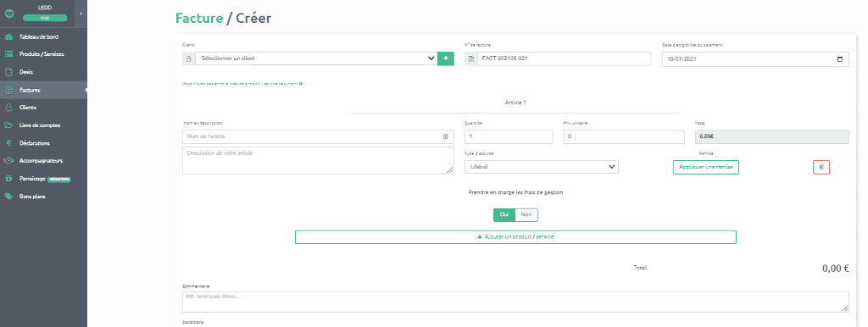Click the help icon after recurring services notice
This screenshot has height=327, width=868.
[301, 84]
